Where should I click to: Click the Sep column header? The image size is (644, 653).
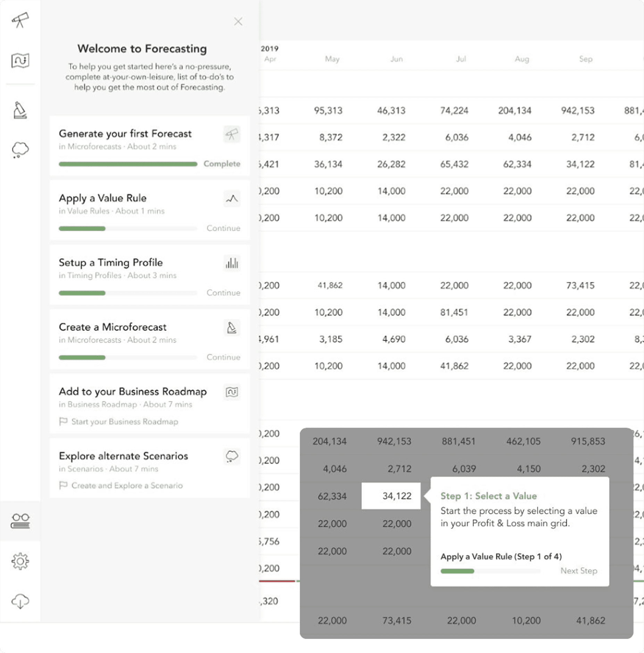click(586, 59)
